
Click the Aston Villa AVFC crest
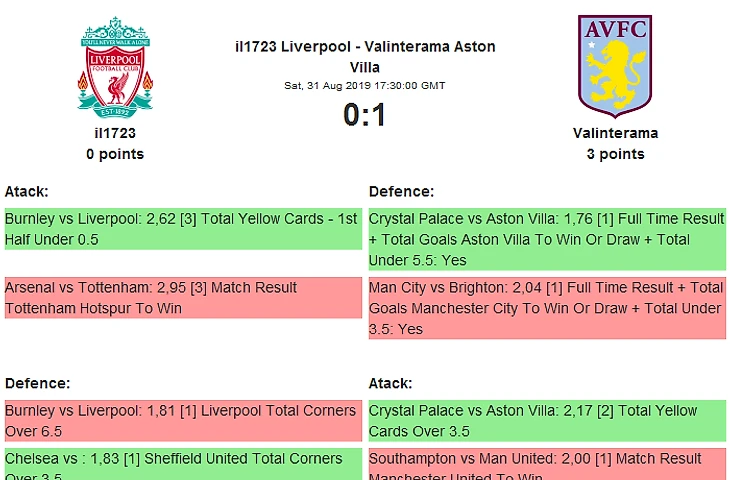[x=615, y=66]
